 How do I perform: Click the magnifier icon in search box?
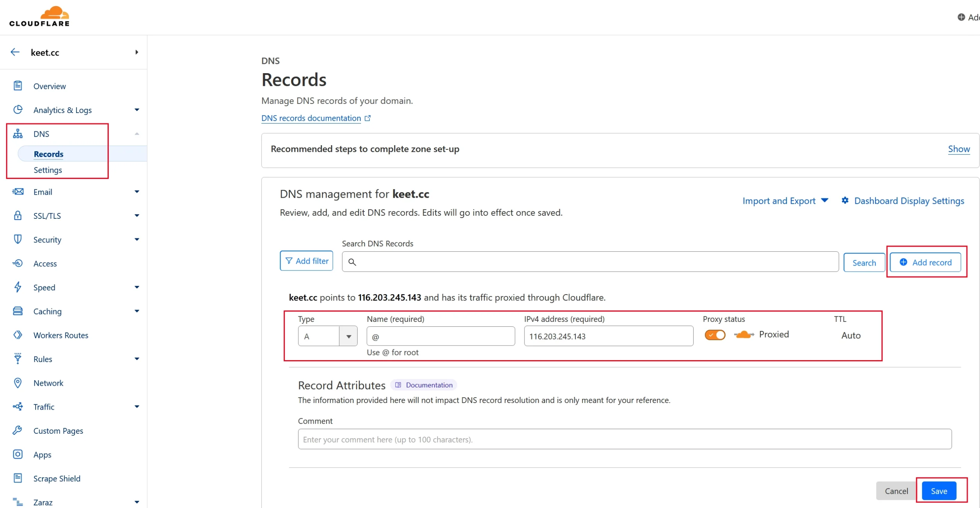click(x=352, y=262)
